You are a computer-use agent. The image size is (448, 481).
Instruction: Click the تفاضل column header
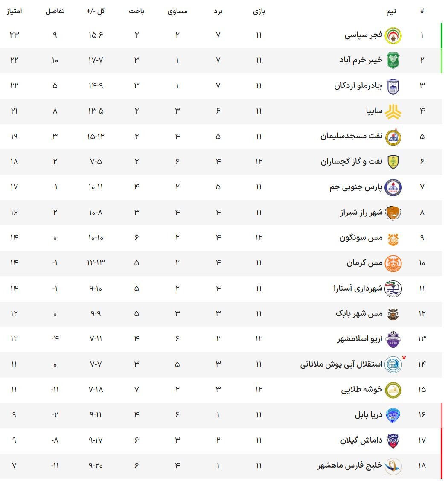[55, 12]
